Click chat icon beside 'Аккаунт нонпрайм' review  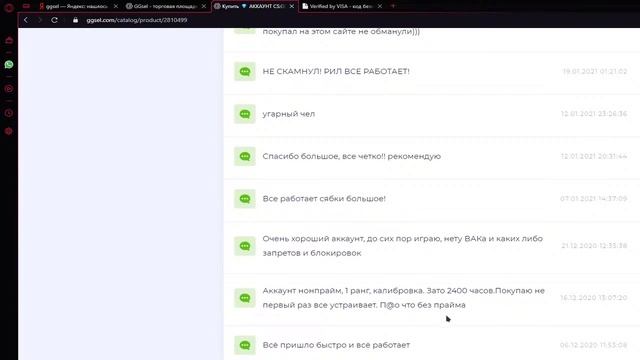coord(244,298)
